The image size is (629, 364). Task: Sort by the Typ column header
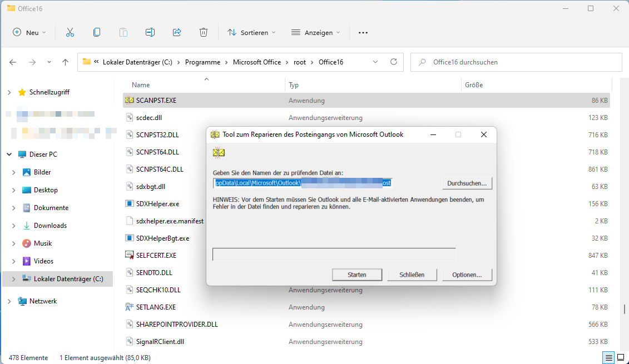[x=294, y=85]
